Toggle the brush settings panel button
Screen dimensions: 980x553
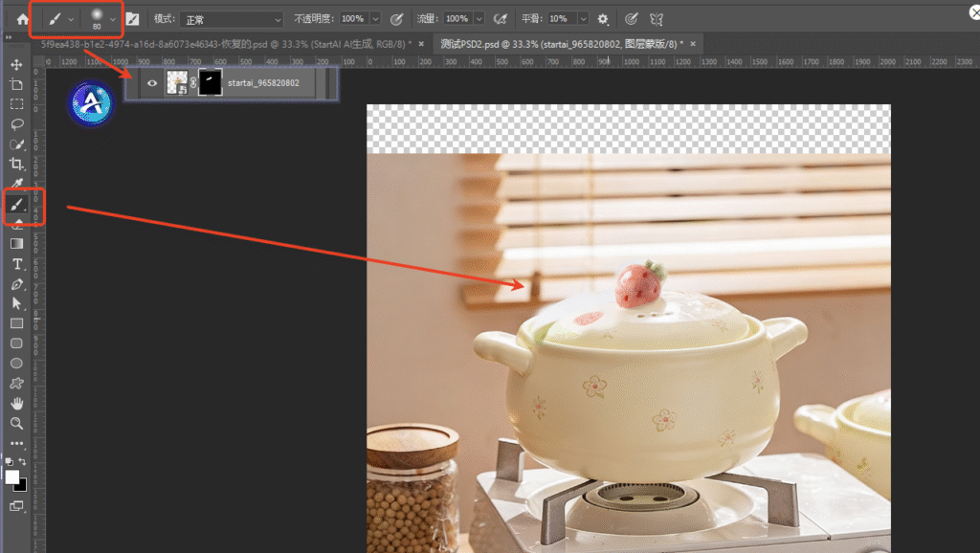132,19
